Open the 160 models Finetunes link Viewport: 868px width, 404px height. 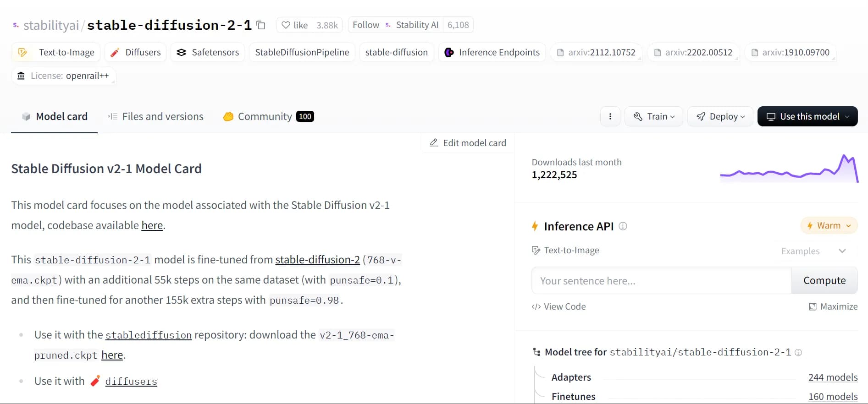coord(833,397)
